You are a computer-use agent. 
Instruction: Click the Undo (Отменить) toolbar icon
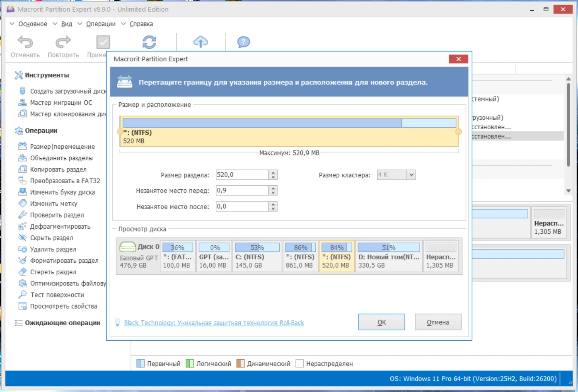(25, 42)
